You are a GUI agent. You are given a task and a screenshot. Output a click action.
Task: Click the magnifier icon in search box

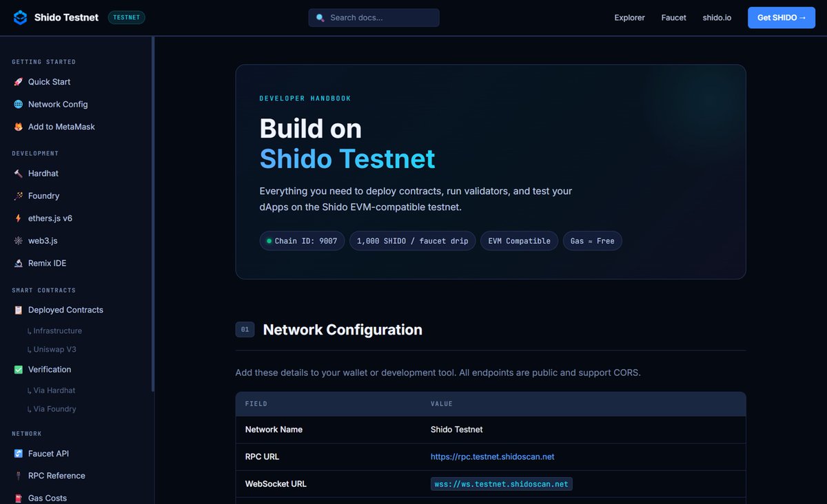tap(320, 18)
